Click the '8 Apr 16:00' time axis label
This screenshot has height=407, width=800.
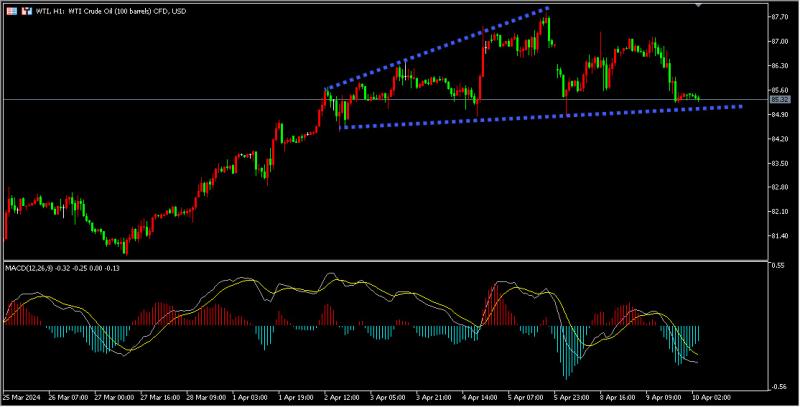click(x=617, y=397)
